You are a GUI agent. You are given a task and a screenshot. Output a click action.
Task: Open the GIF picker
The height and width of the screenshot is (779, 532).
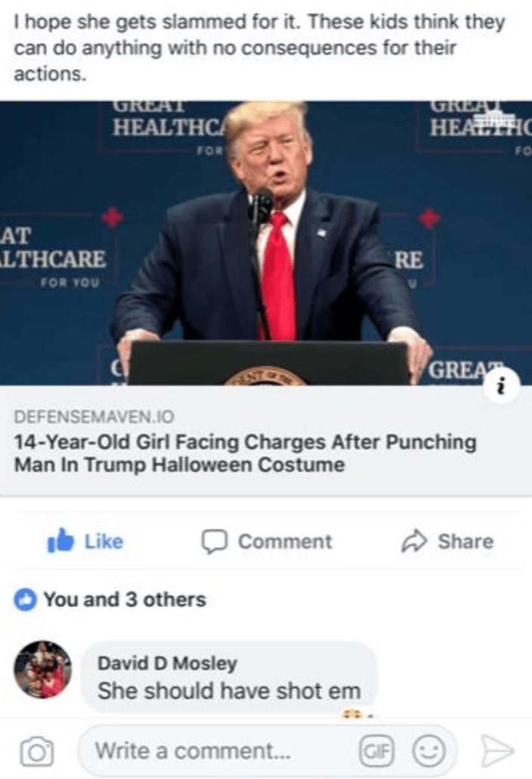[376, 751]
